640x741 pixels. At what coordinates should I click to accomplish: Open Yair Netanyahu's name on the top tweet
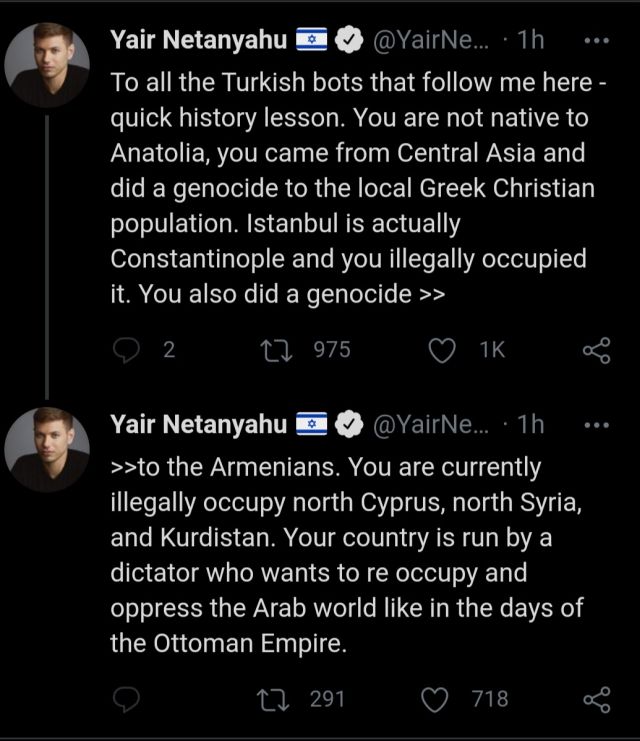(x=198, y=40)
